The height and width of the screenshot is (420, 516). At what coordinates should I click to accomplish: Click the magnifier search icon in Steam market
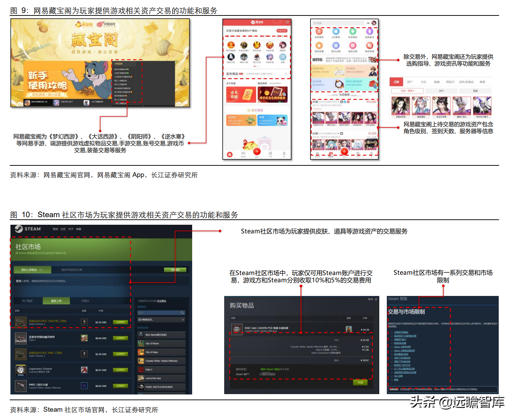[x=182, y=312]
